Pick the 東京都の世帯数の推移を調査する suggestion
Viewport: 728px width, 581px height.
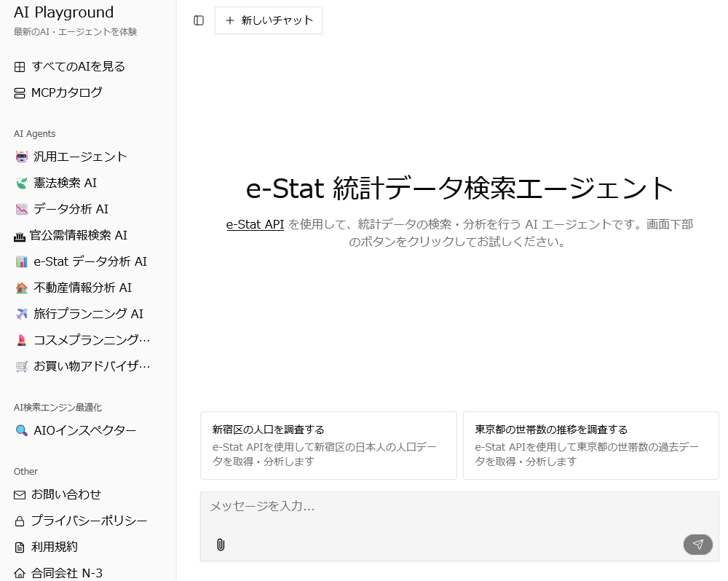point(590,445)
